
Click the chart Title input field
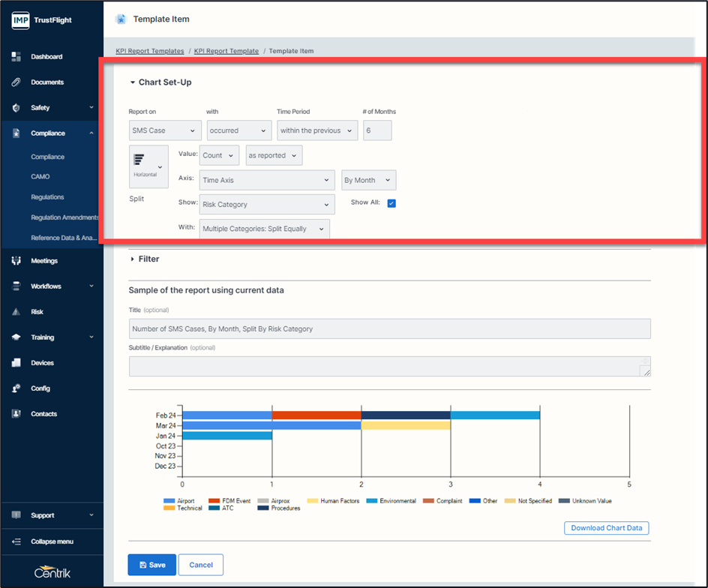(x=389, y=328)
